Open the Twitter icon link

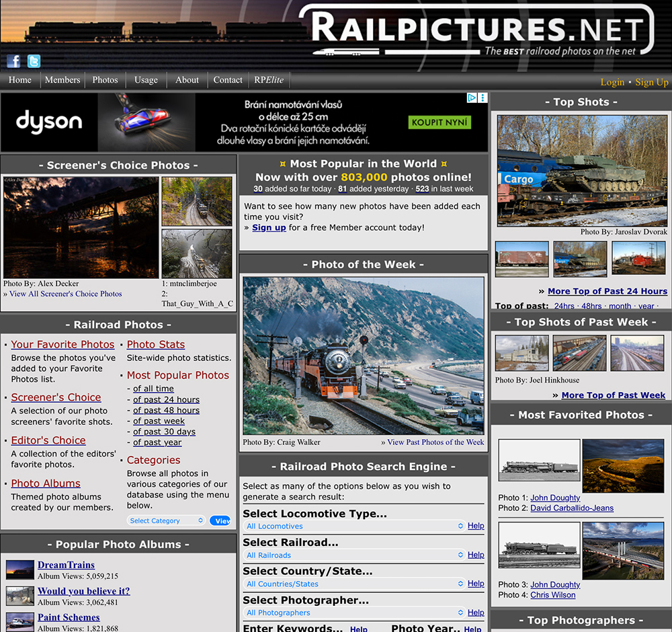click(x=34, y=61)
